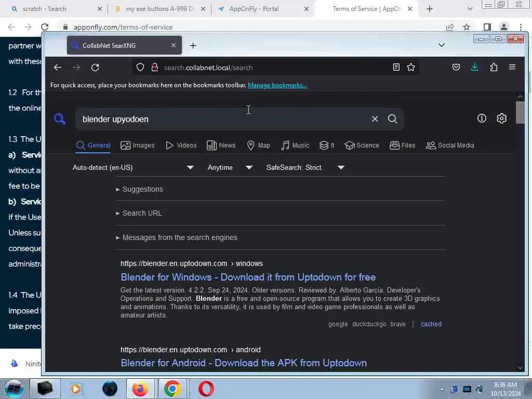Click the Manage bookmarks link
Screen dimensions: 532x399
(x=277, y=85)
